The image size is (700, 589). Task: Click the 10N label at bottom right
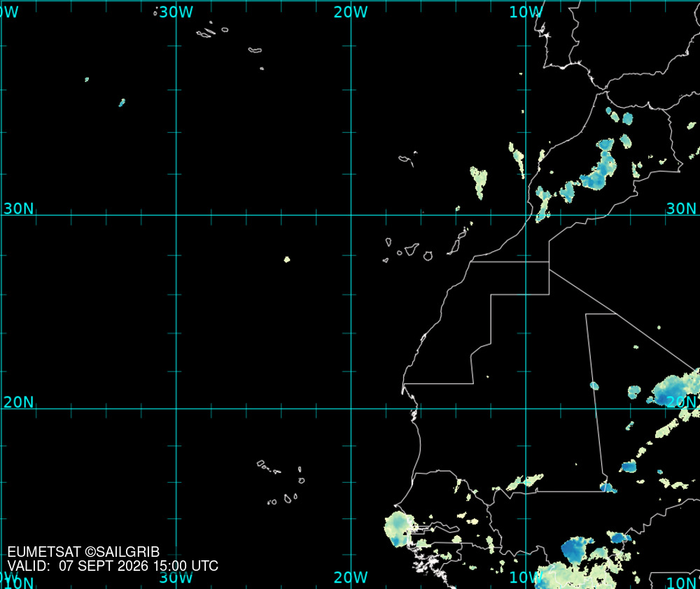click(682, 582)
